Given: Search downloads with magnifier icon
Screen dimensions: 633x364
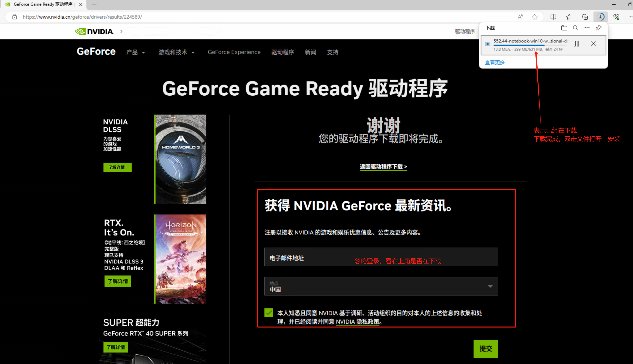Looking at the screenshot, I should click(x=576, y=28).
